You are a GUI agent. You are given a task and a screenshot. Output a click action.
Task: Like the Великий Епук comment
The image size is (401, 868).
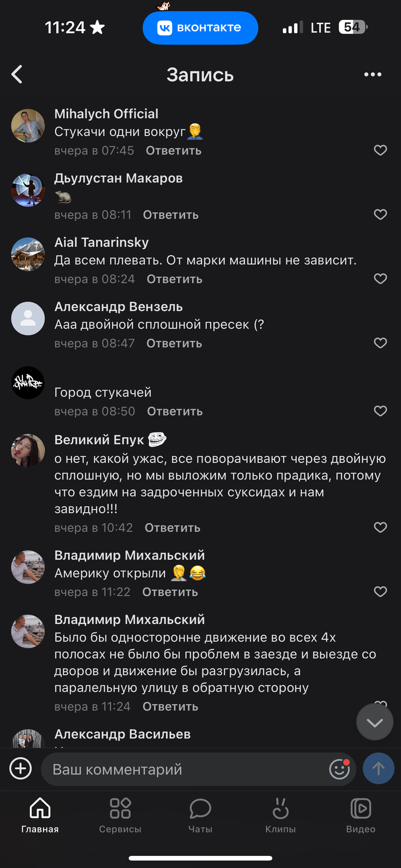380,528
